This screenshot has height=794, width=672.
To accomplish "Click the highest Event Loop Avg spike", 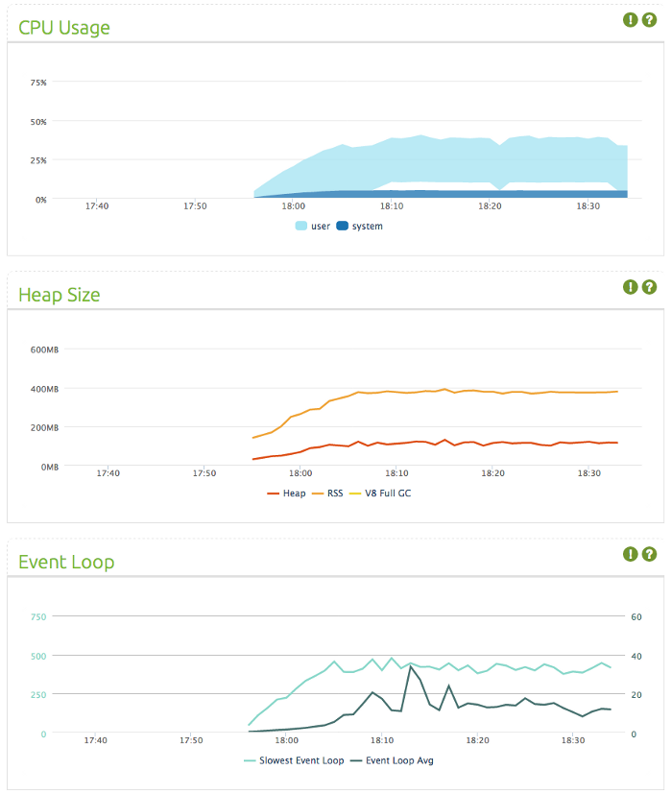I will pyautogui.click(x=411, y=667).
